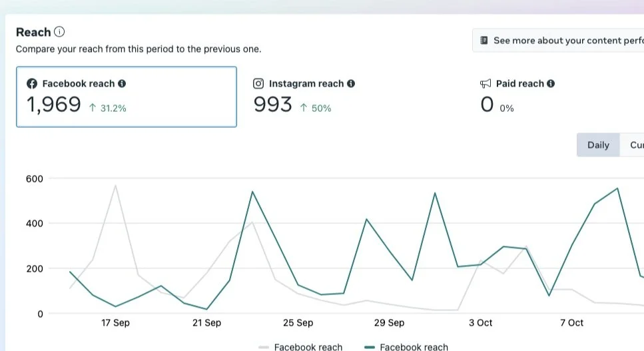Click the Facebook reach value 1,969
This screenshot has height=351, width=644.
coord(54,105)
